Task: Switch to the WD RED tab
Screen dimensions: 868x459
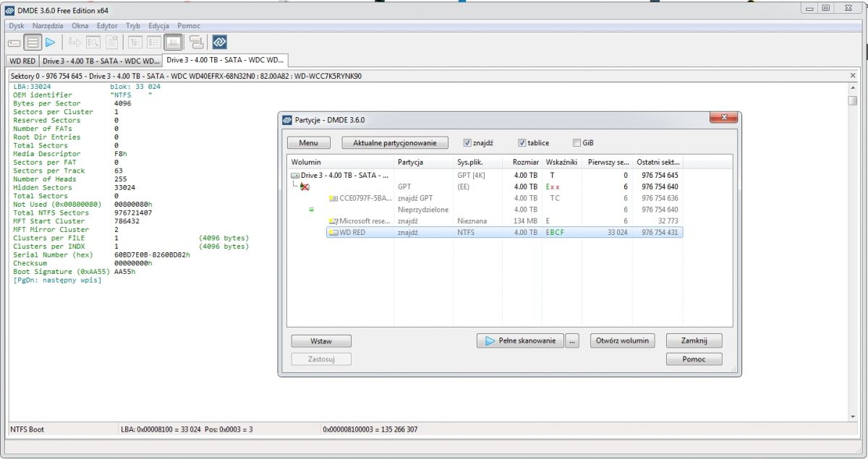Action: (22, 61)
